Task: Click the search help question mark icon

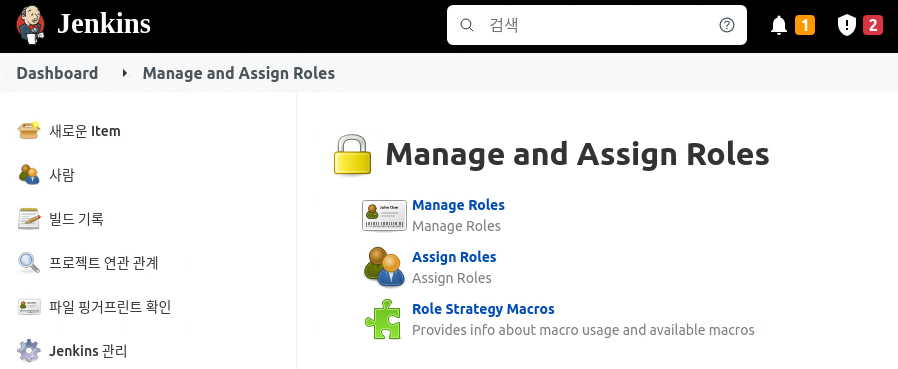Action: [x=727, y=25]
